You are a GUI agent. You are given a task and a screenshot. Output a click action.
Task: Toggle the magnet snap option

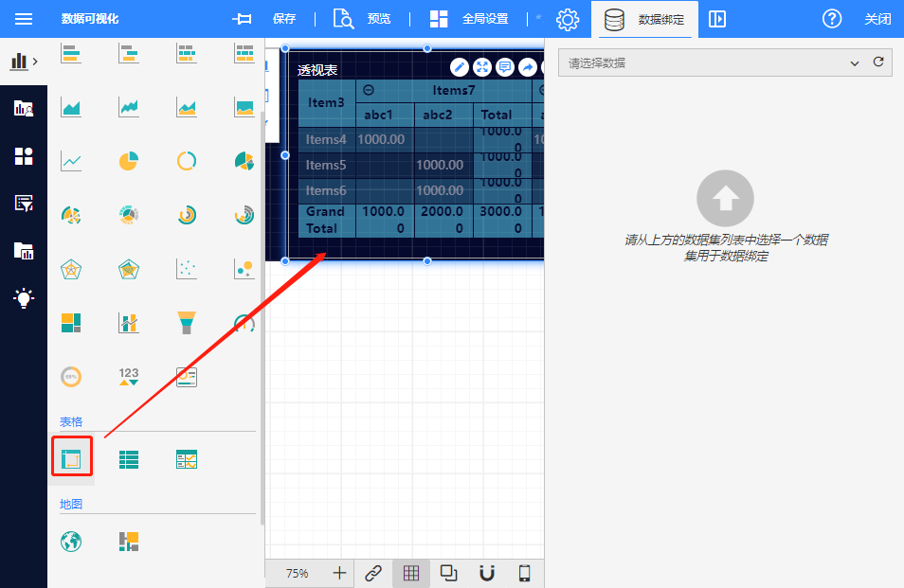pos(486,573)
